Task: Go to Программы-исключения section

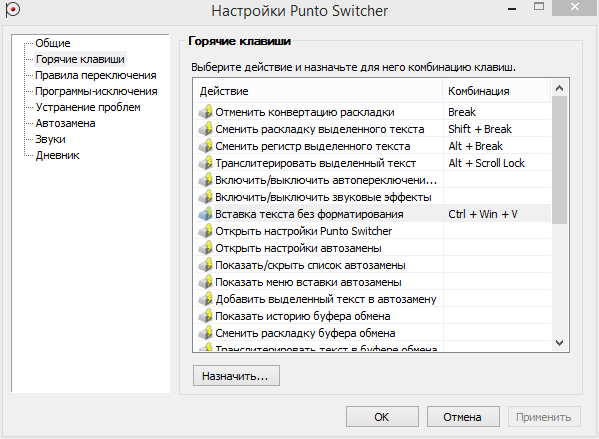Action: [x=96, y=91]
